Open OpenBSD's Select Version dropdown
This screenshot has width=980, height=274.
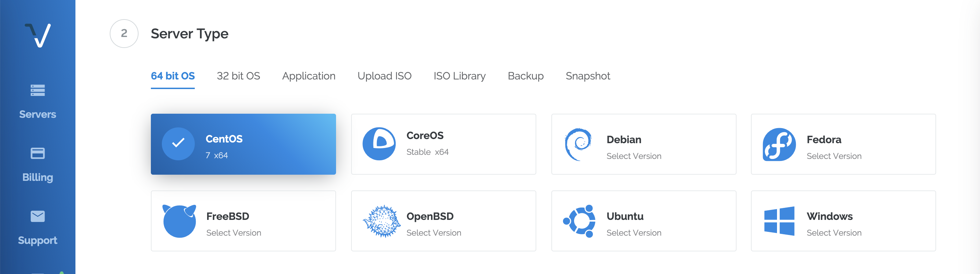[434, 233]
